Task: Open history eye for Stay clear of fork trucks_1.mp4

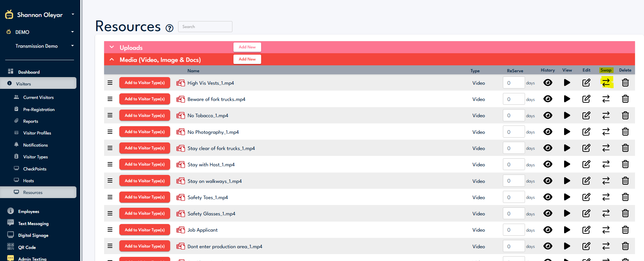Action: [548, 148]
